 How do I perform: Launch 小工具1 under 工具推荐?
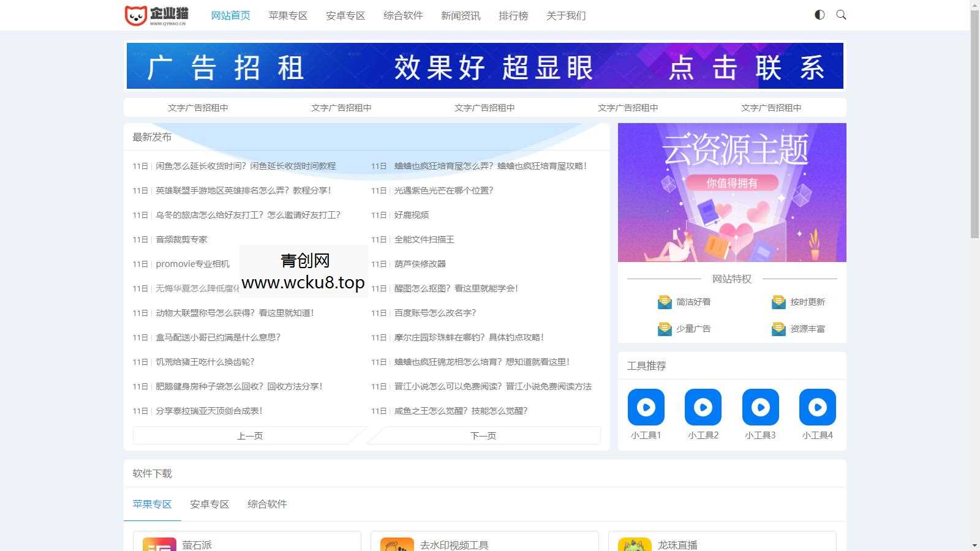pos(646,407)
